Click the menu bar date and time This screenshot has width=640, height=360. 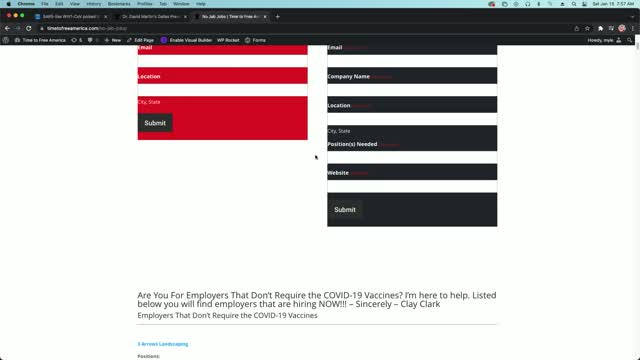click(613, 4)
